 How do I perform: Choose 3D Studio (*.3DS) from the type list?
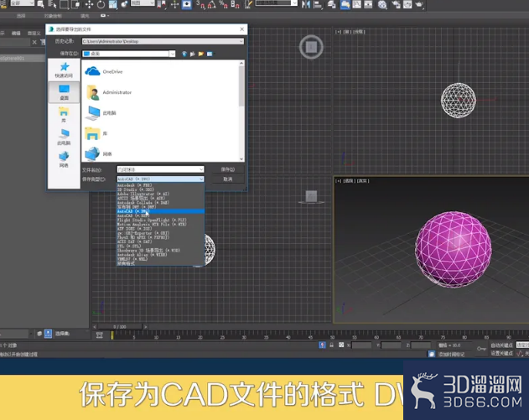click(160, 189)
